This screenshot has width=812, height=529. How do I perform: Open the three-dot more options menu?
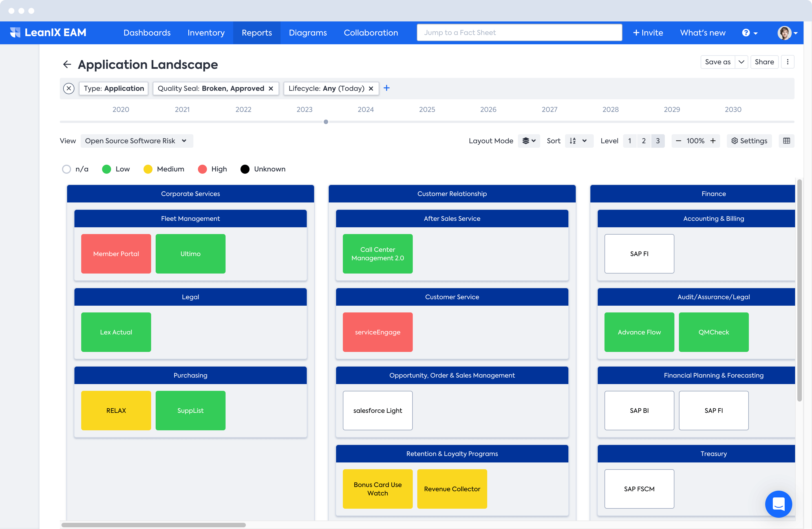coord(787,62)
